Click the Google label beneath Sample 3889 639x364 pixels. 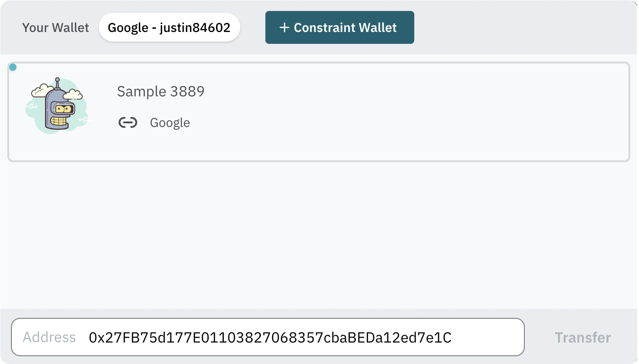tap(170, 122)
